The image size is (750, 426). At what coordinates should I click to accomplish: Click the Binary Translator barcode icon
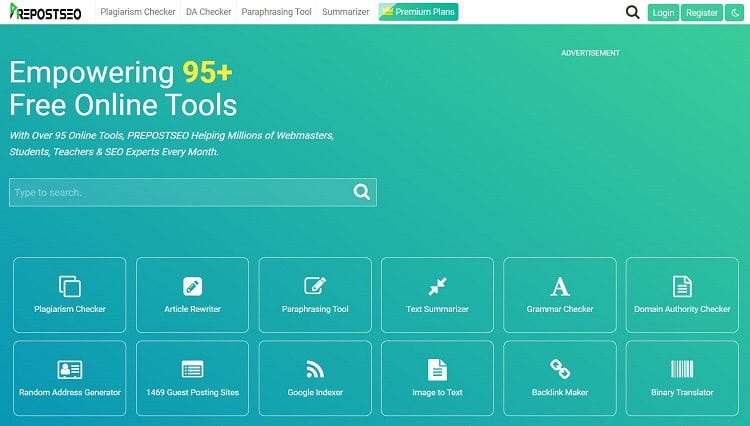tap(682, 369)
